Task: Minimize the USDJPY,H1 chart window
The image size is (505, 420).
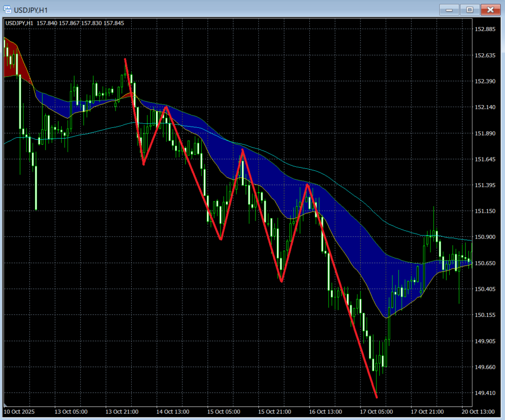Action: pos(449,9)
